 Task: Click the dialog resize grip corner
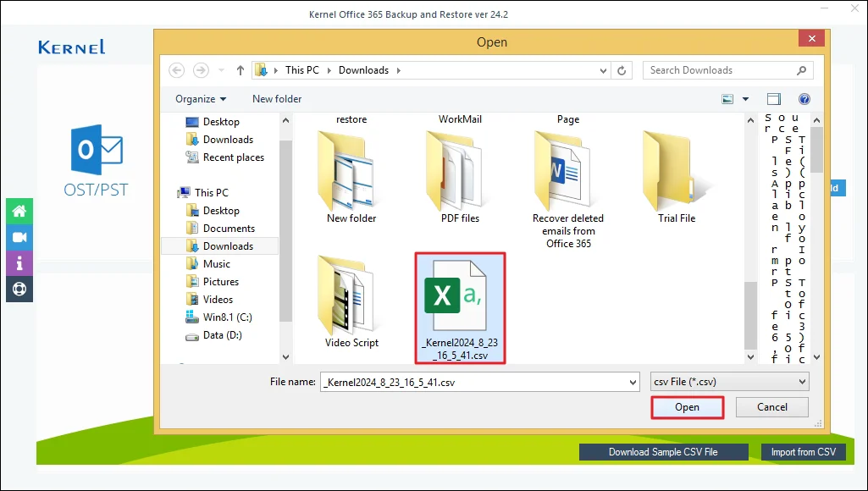(x=817, y=423)
